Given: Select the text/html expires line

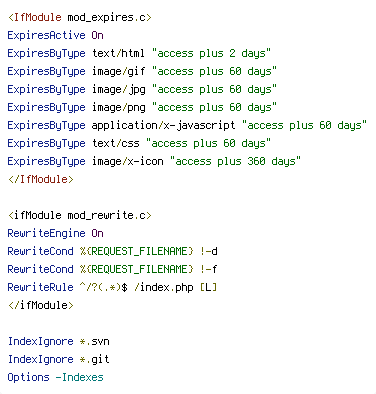Looking at the screenshot, I should 139,53.
